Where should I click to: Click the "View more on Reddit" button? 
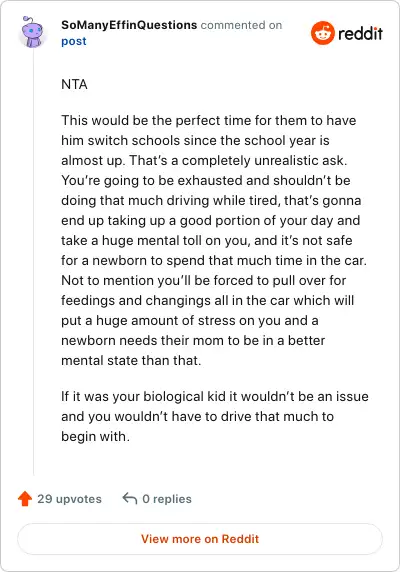(x=200, y=539)
